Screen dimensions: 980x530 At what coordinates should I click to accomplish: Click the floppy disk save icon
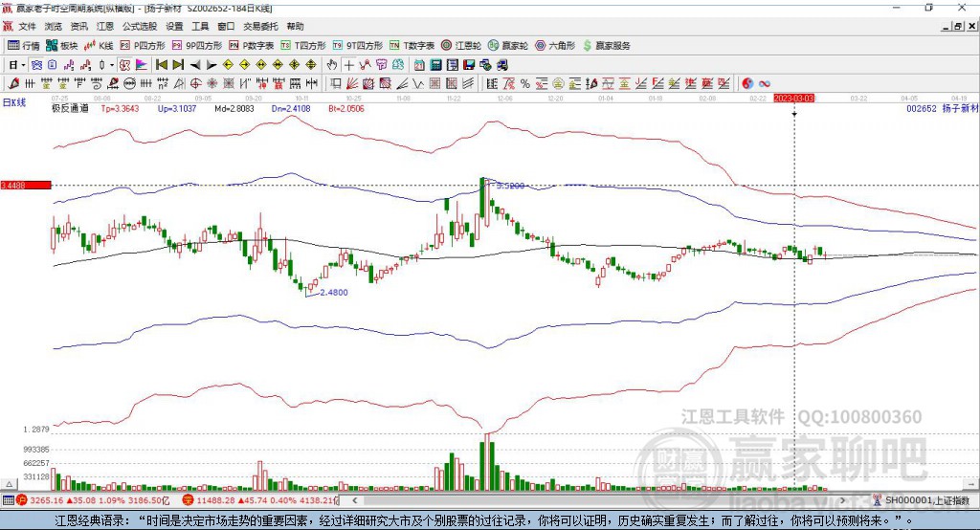point(470,65)
